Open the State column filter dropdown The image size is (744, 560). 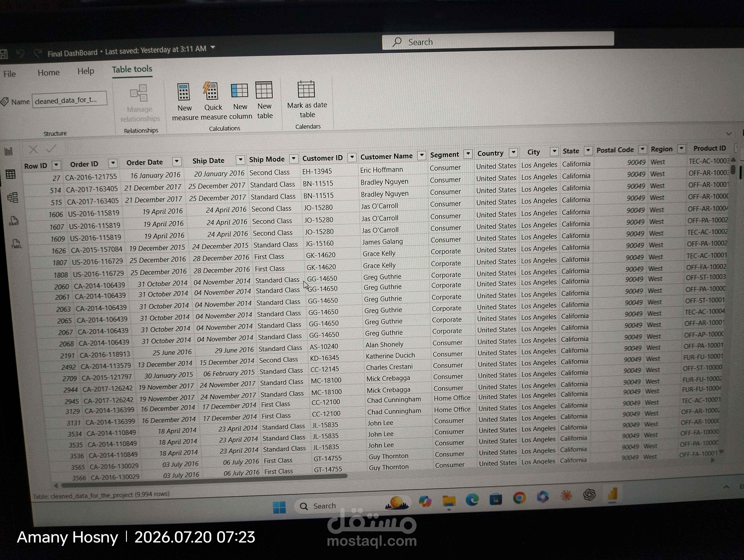[x=588, y=151]
